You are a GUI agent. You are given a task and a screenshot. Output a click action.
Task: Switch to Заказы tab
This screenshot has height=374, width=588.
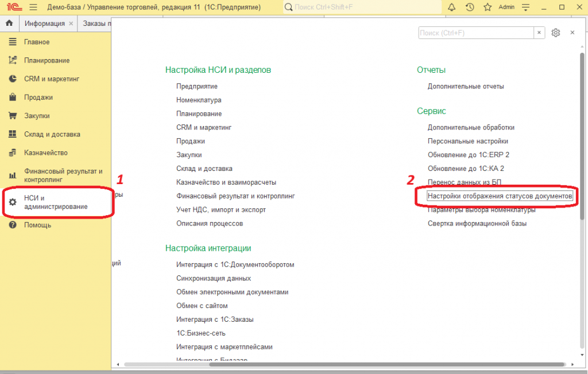coord(96,24)
